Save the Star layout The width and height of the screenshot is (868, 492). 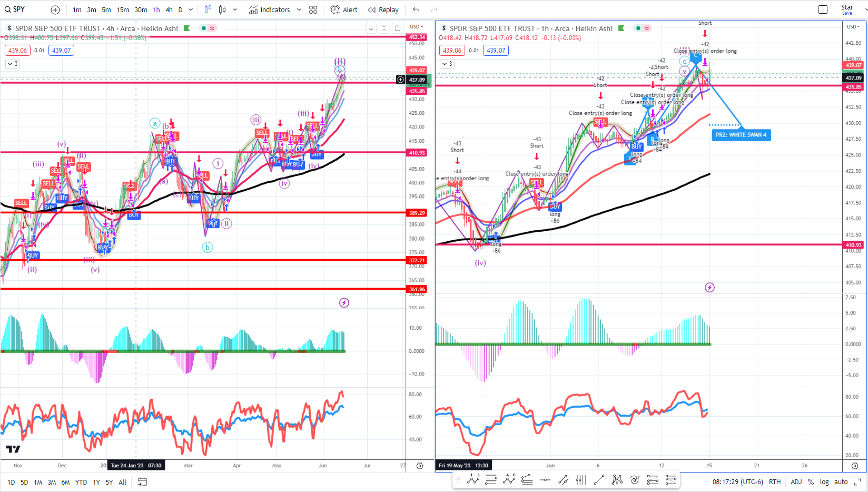tap(847, 9)
